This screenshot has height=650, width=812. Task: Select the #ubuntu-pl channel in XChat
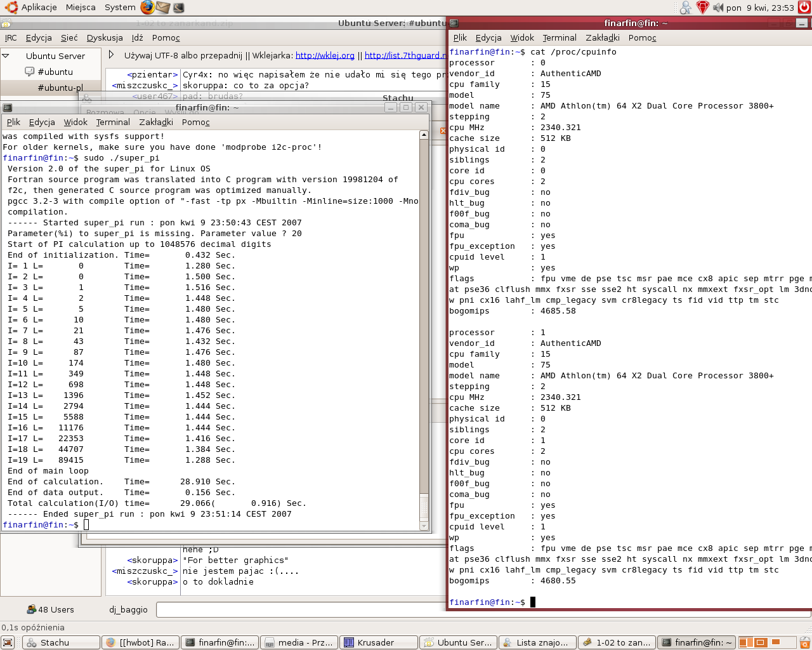[60, 88]
